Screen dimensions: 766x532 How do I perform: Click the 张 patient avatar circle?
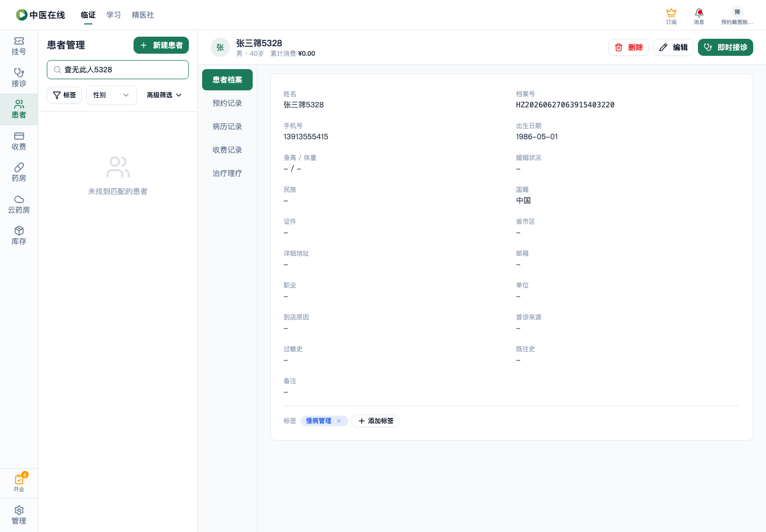point(220,47)
